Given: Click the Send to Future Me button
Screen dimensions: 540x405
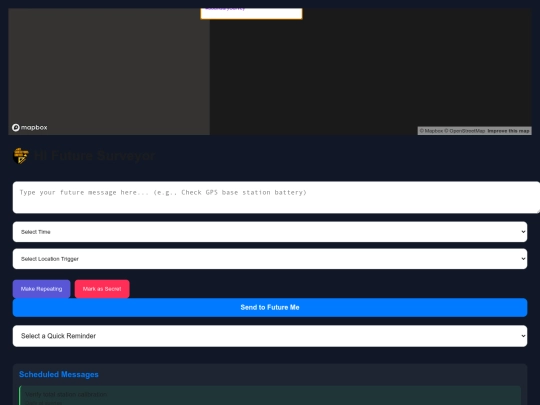Looking at the screenshot, I should click(270, 307).
